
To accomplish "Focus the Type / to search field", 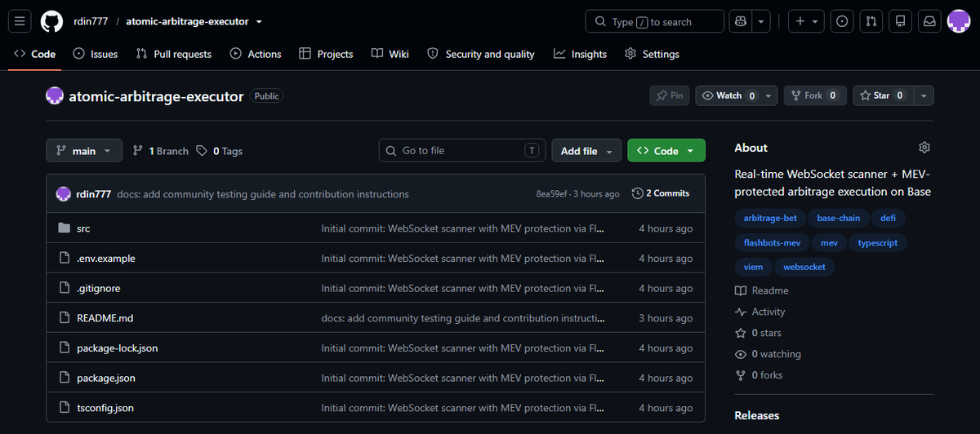I will (655, 21).
